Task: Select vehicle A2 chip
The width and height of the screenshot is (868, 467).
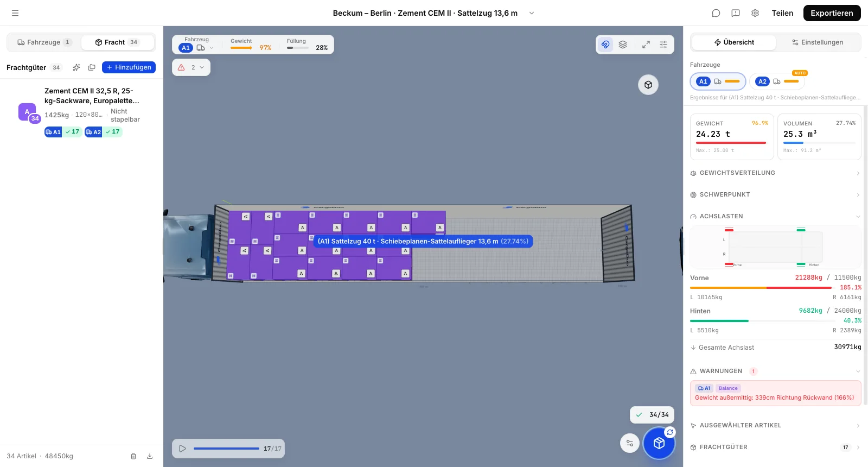Action: click(777, 81)
